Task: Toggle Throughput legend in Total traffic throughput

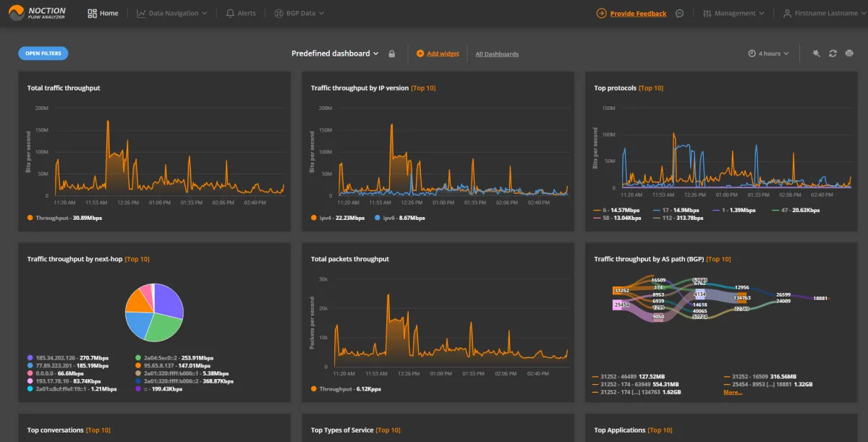Action: tap(64, 218)
